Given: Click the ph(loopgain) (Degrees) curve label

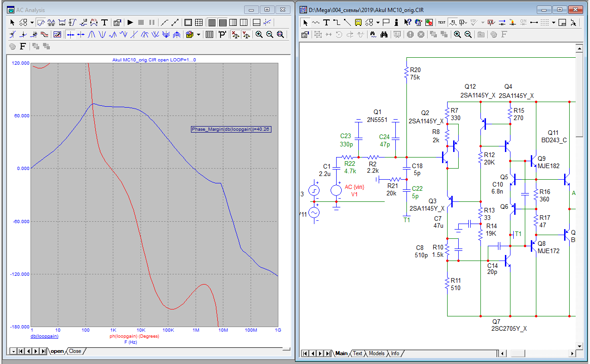Looking at the screenshot, I should (x=134, y=336).
